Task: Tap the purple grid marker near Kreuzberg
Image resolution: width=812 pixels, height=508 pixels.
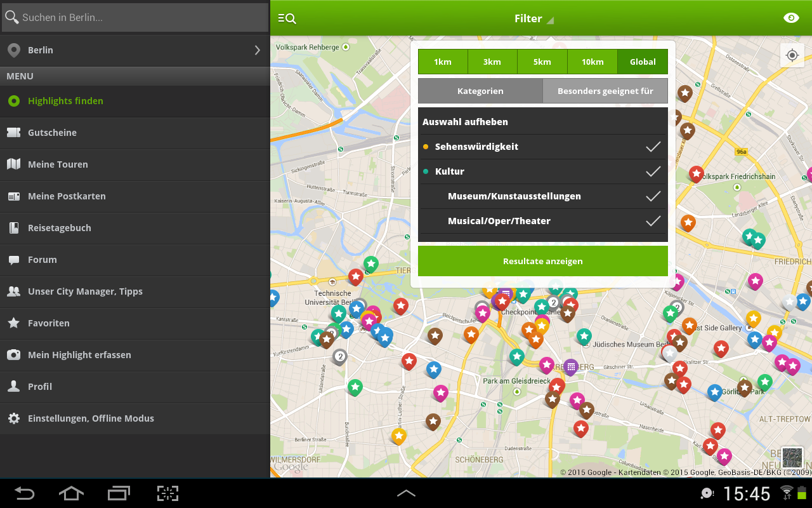Action: pos(571,366)
